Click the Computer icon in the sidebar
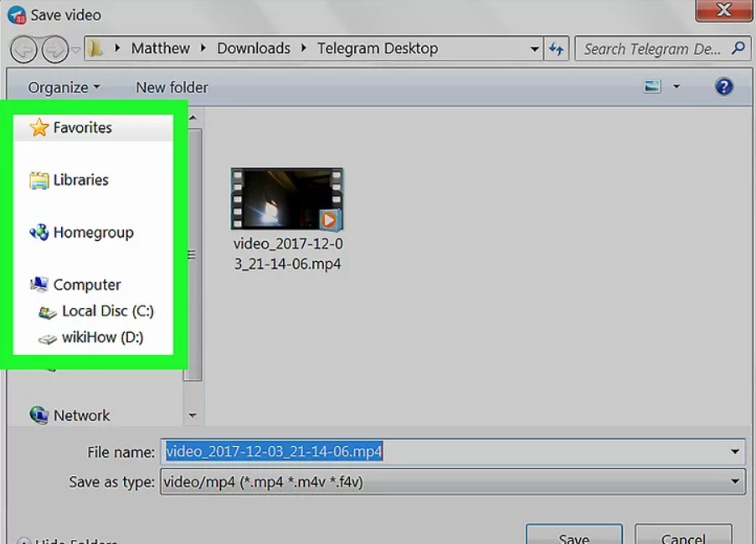This screenshot has height=544, width=756. tap(39, 285)
